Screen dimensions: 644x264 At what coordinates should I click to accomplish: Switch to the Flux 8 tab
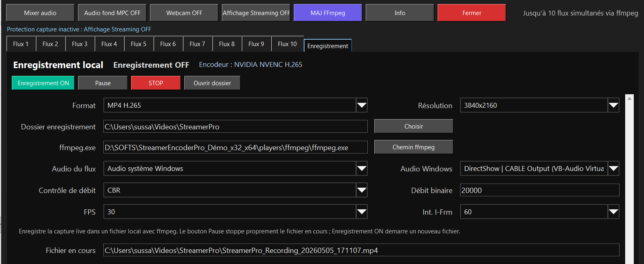point(227,44)
